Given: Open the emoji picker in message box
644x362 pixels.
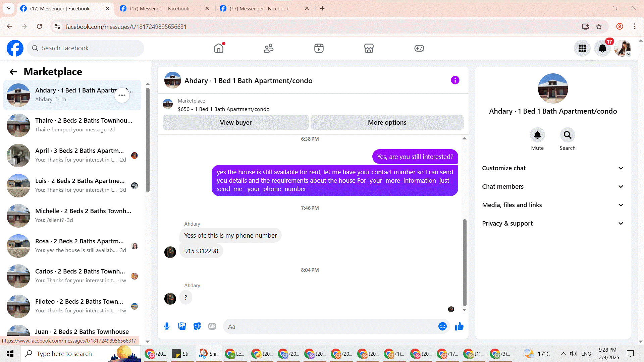Looking at the screenshot, I should 442,326.
